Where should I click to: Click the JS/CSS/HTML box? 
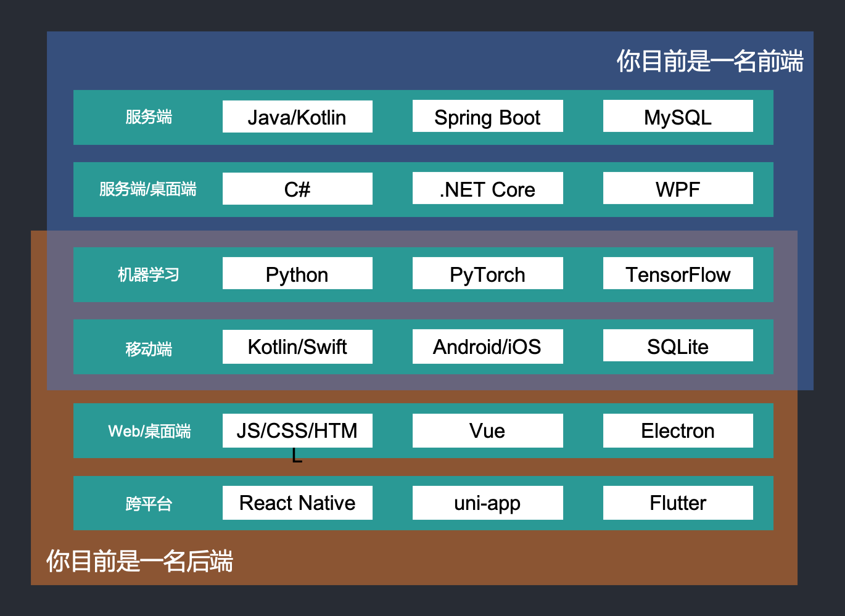point(297,430)
